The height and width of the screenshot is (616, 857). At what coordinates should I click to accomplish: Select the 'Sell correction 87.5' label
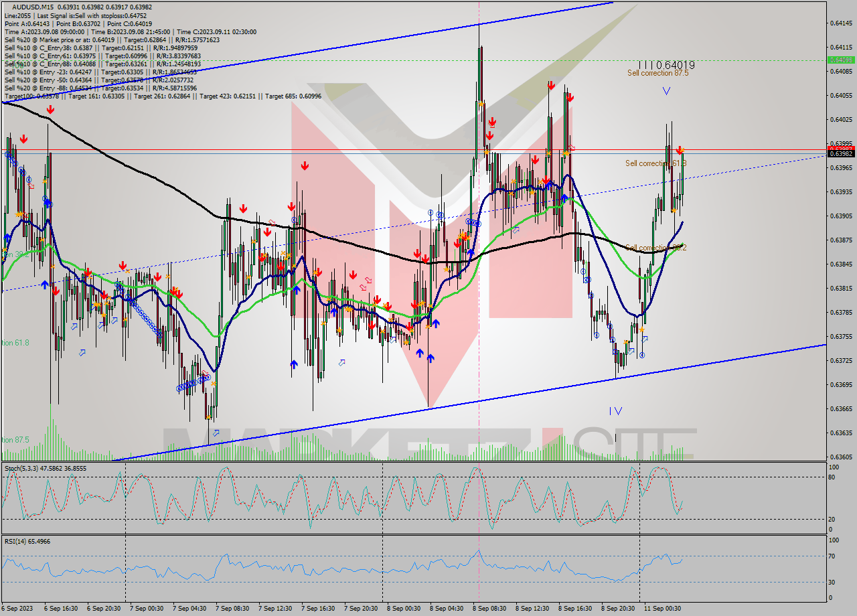pos(657,73)
